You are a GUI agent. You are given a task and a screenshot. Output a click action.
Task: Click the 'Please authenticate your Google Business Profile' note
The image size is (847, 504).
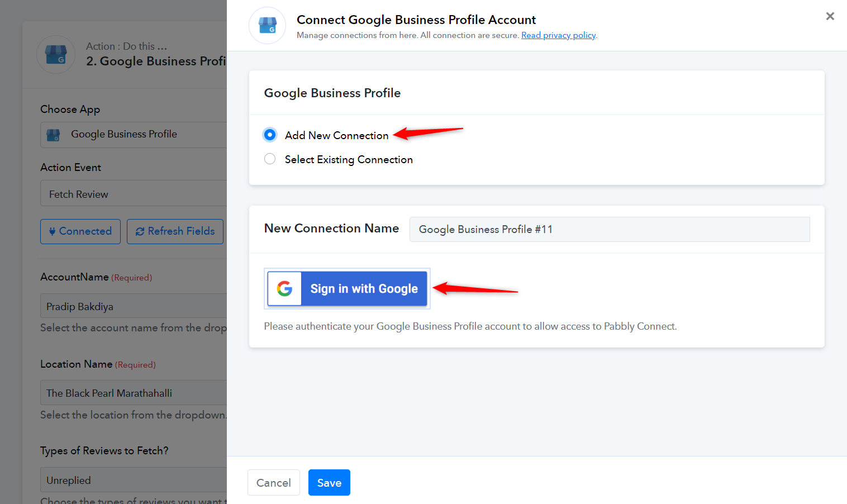[470, 326]
